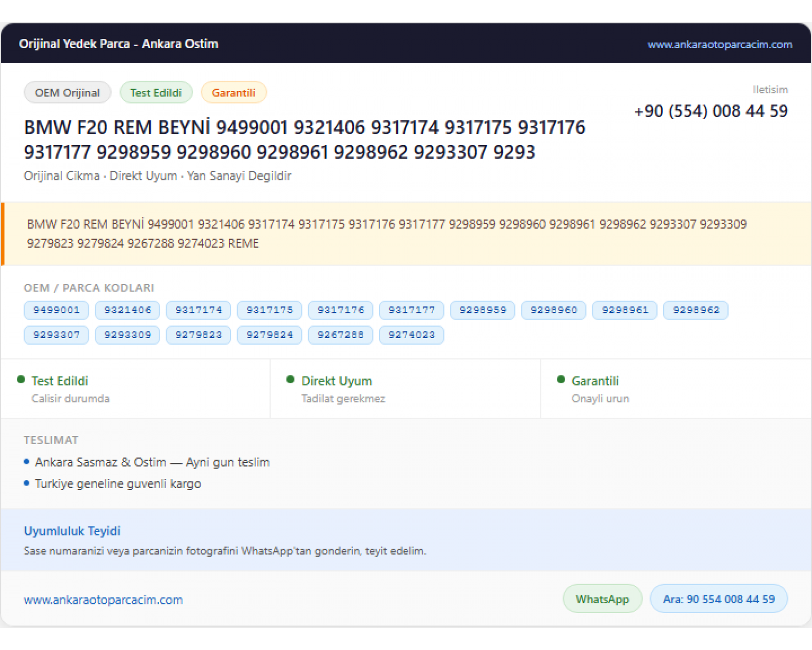Select part code chip 9499001
Screen dimensions: 812x650
pyautogui.click(x=56, y=310)
